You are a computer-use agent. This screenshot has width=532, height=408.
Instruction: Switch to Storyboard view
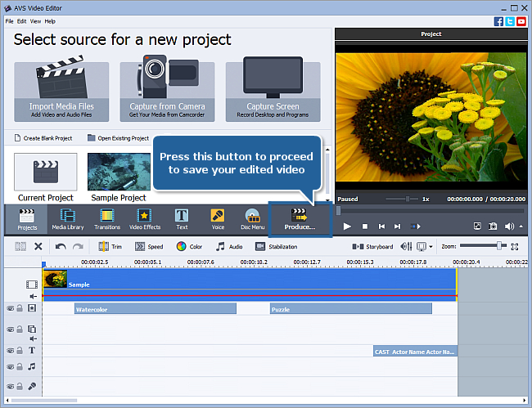tap(372, 247)
